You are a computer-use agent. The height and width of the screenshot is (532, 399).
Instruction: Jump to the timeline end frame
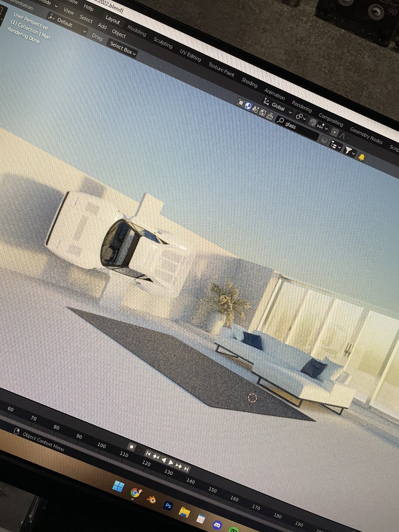click(x=186, y=469)
